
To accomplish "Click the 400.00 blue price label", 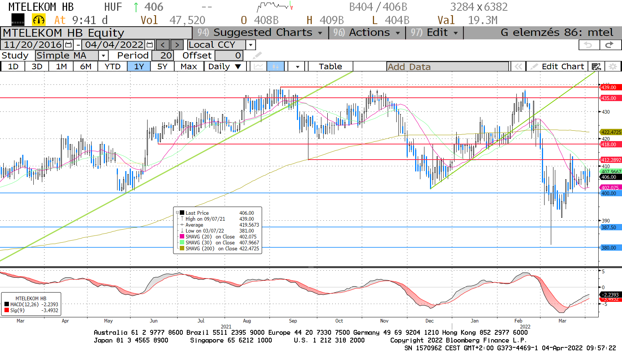I will 610,193.
